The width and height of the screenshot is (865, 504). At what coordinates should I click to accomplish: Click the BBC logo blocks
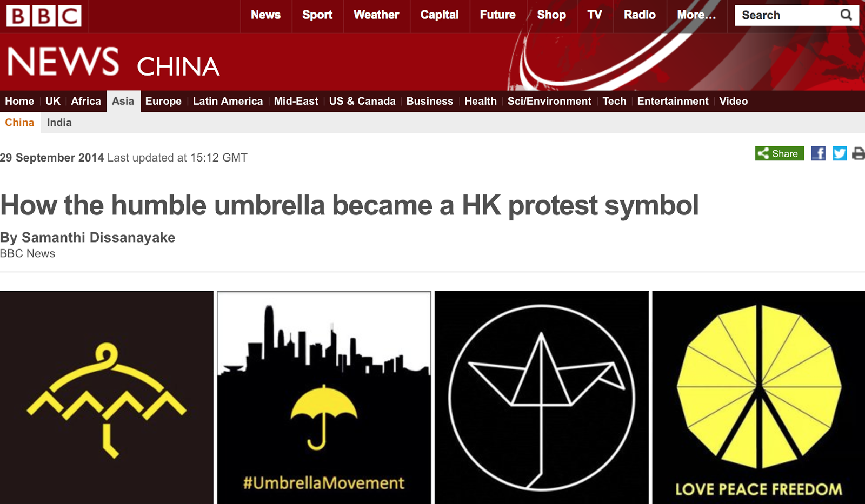pyautogui.click(x=44, y=16)
